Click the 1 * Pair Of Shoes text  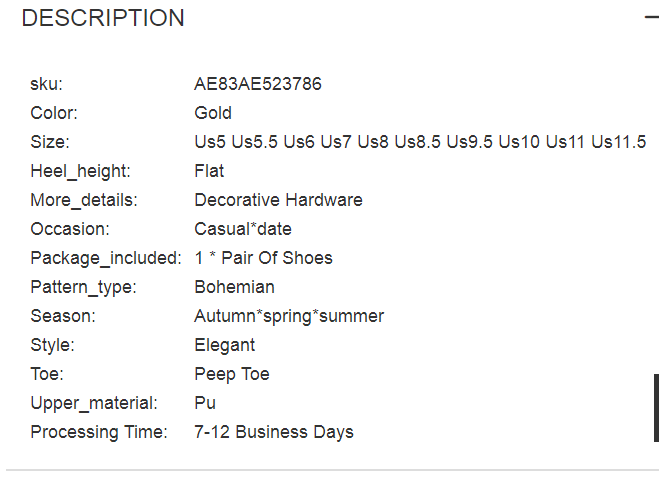coord(263,258)
